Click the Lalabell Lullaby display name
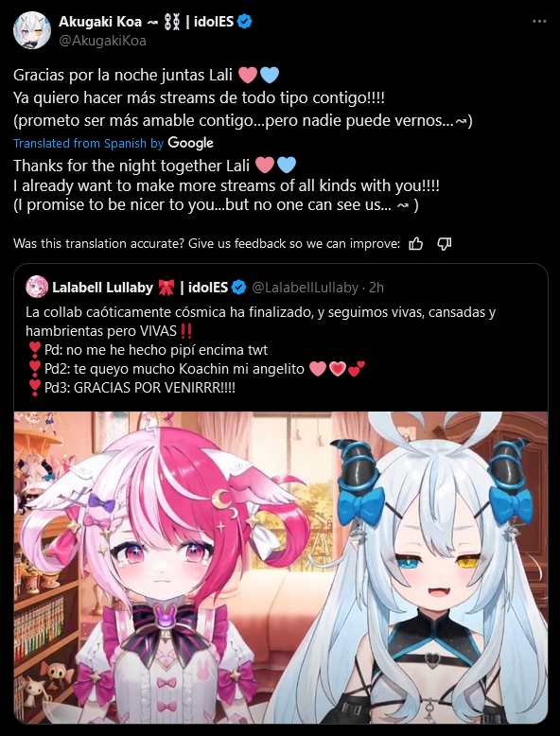The width and height of the screenshot is (560, 736). [x=103, y=288]
